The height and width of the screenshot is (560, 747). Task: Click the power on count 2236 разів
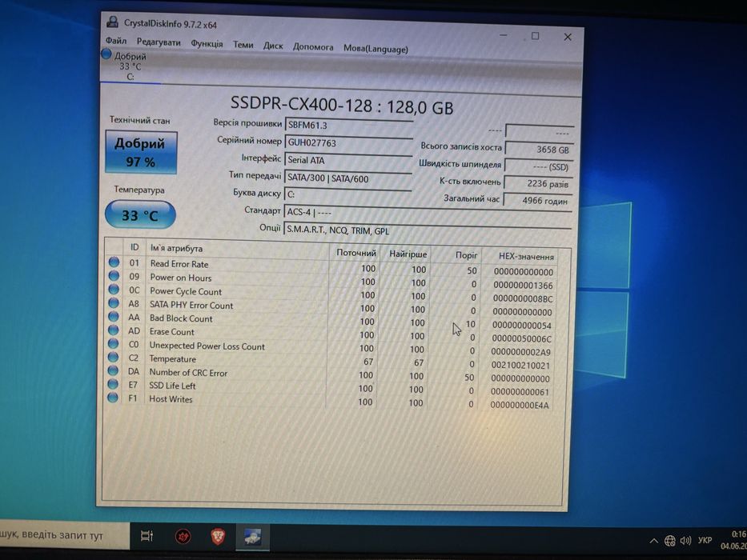coord(538,183)
